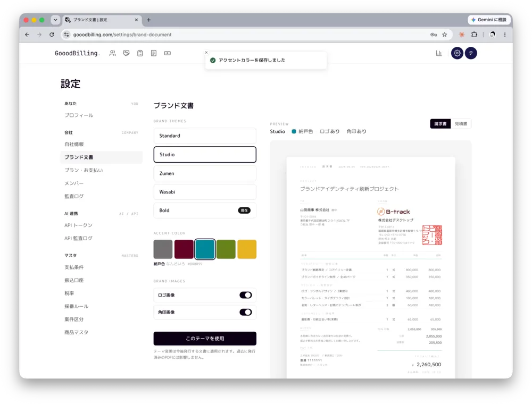Close the ブランド文書 browser tab
The image size is (532, 404).
[x=136, y=20]
